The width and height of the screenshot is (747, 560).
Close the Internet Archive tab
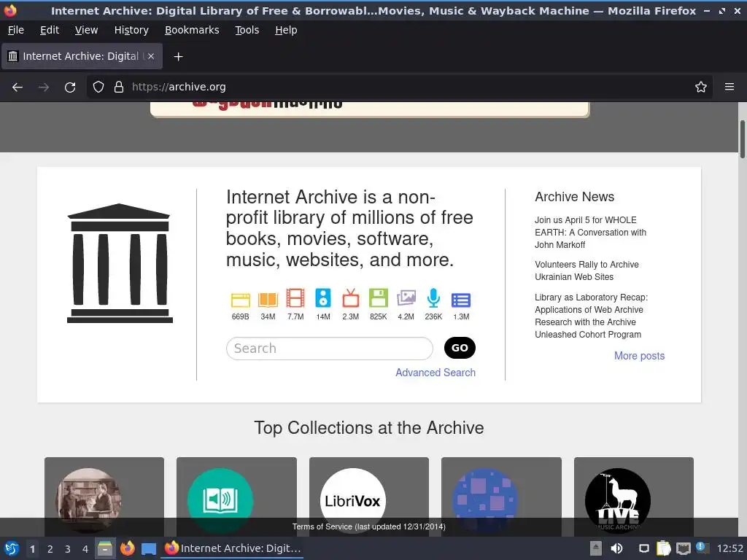coord(151,56)
